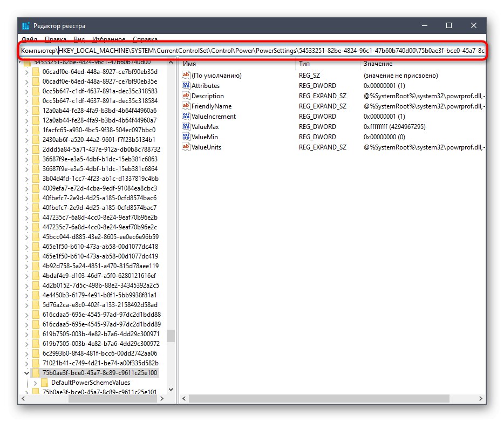Click the ValueMin DWORD icon
The width and height of the screenshot is (504, 422).
click(186, 137)
